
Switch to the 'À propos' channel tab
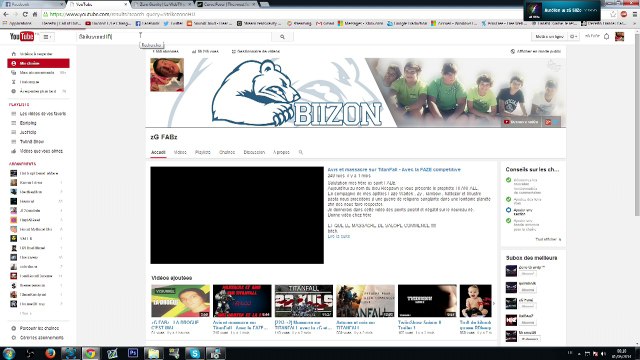click(x=281, y=152)
